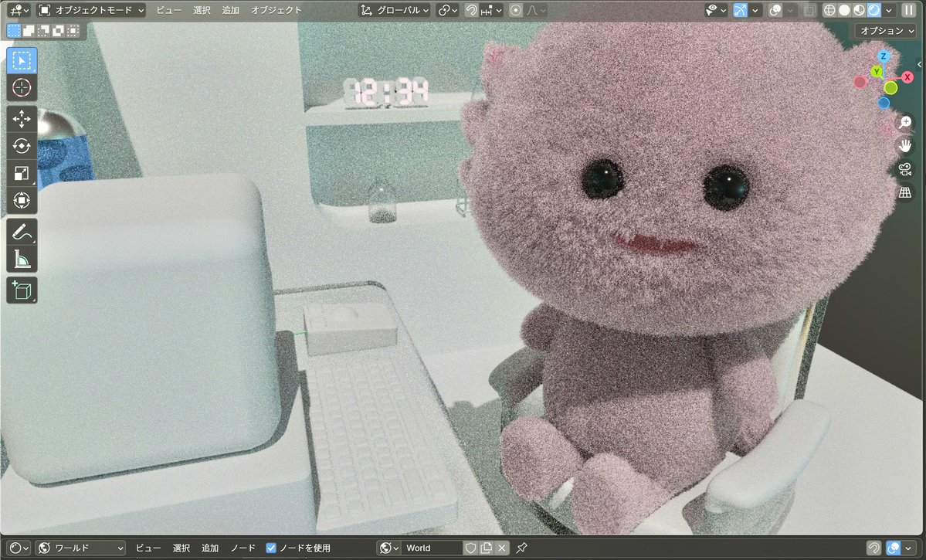Toggle viewport overlays display
Screen dimensions: 926x560
(775, 10)
